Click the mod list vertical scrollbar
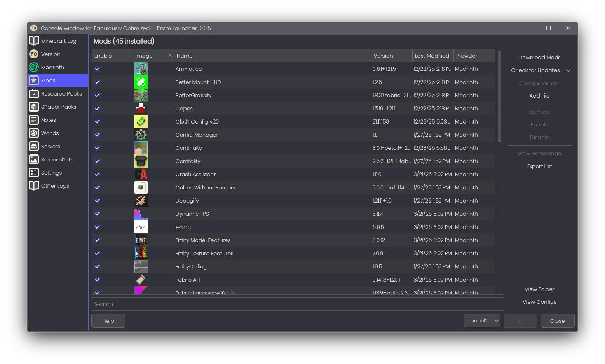Screen dimensions: 605x364 tap(499, 97)
